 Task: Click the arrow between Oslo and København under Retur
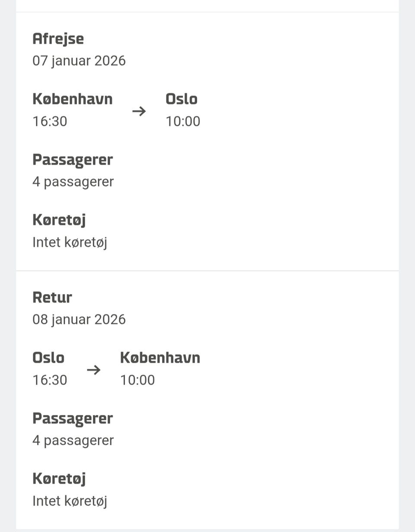[93, 370]
